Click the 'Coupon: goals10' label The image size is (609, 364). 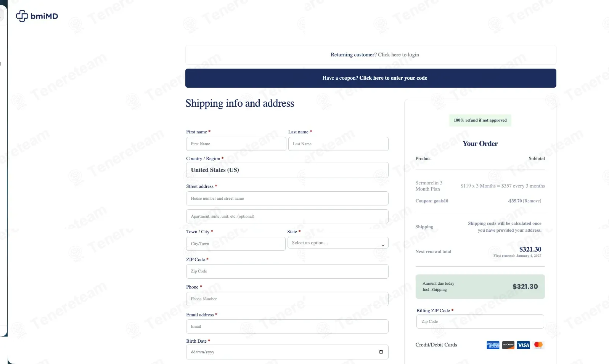432,201
